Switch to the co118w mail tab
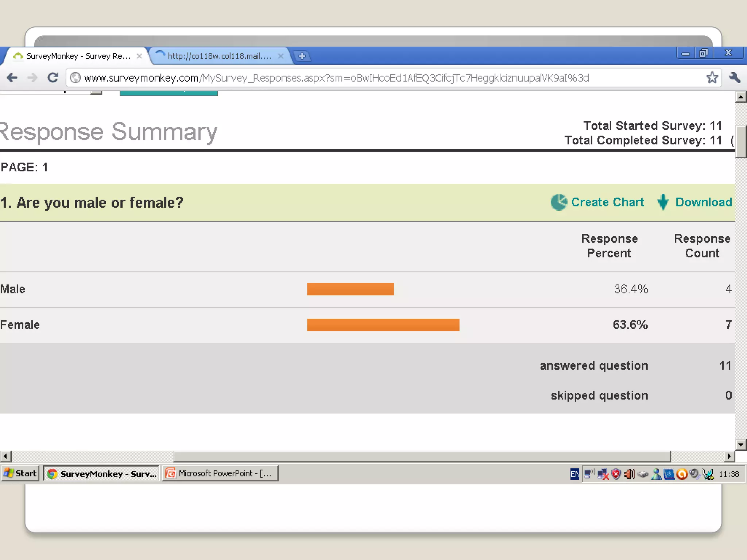 point(219,56)
